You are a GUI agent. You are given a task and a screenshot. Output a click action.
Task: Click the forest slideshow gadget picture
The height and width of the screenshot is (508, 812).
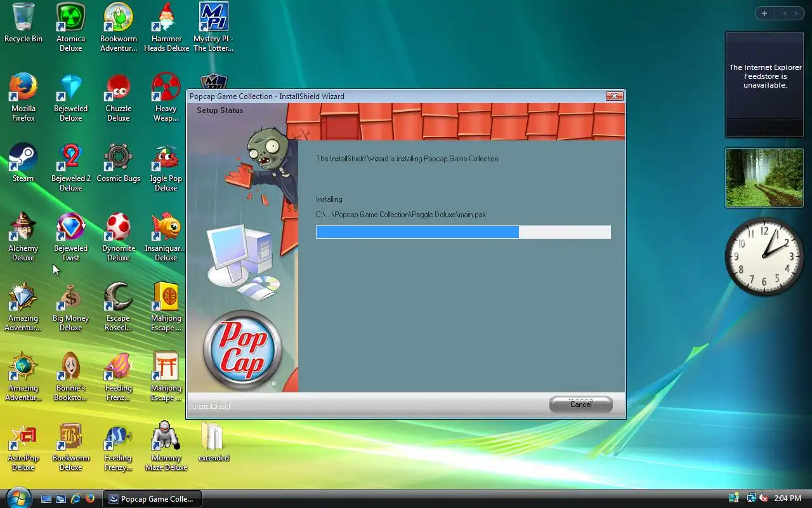pos(764,178)
